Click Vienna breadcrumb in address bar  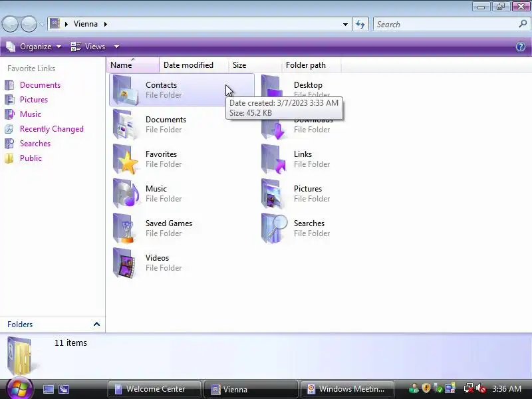coord(86,24)
